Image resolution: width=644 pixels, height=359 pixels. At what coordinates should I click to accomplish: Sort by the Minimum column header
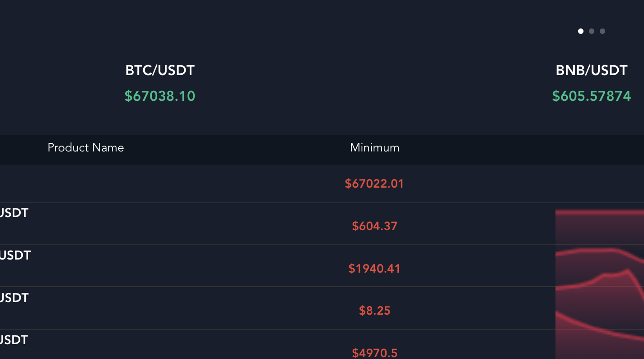coord(374,148)
